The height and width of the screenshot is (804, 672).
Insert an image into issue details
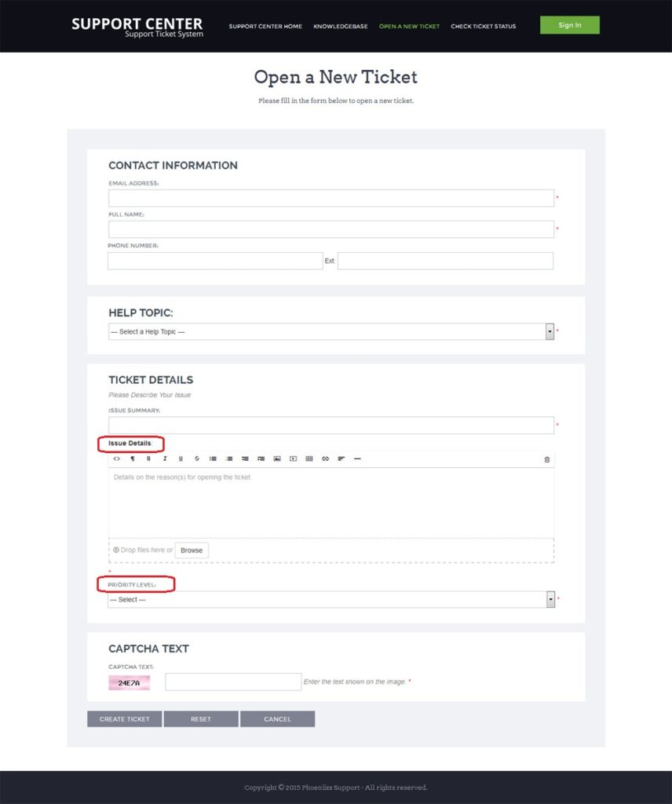click(x=277, y=459)
